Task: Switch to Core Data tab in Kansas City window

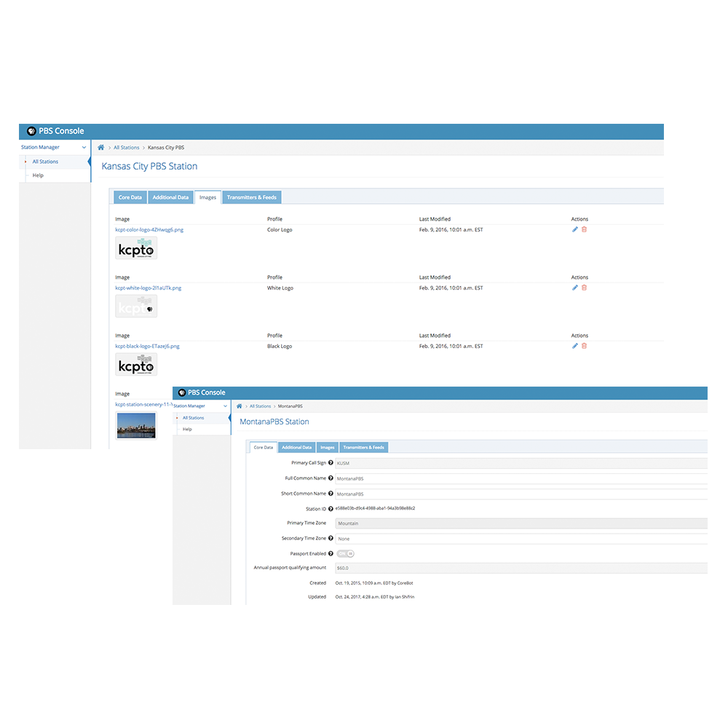Action: click(130, 198)
